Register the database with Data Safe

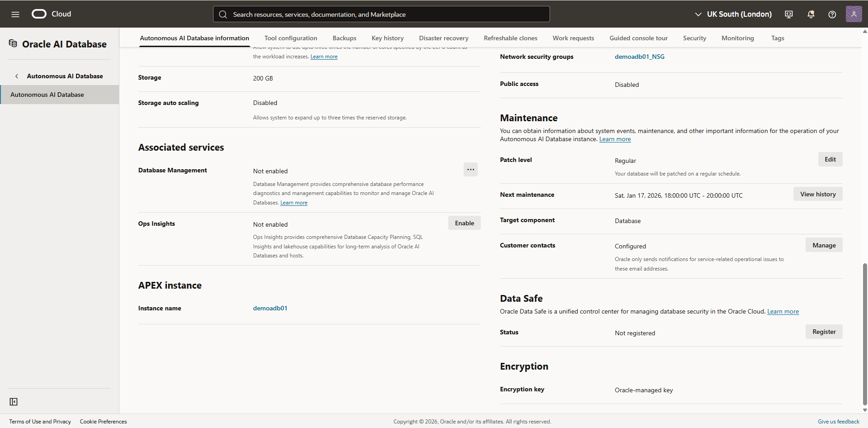(824, 331)
